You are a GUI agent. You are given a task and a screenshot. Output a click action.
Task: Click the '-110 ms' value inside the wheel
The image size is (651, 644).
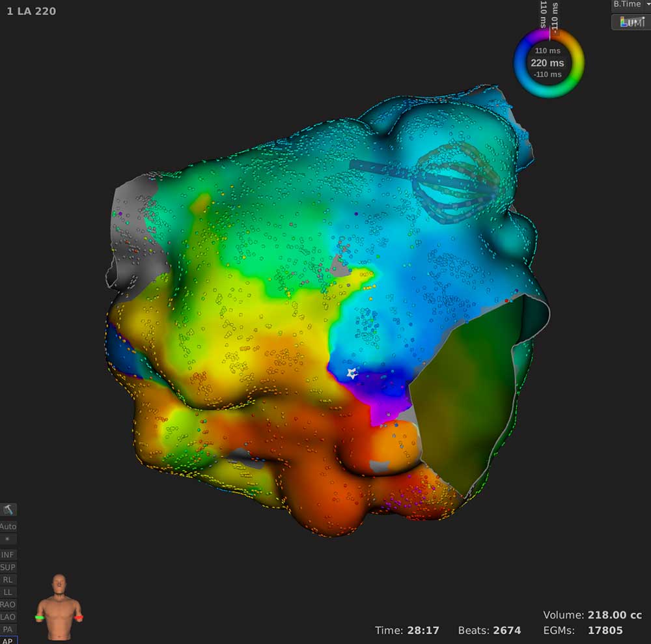tap(547, 74)
